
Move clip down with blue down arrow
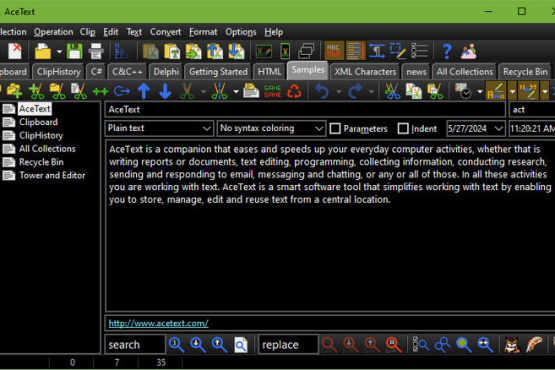(165, 91)
